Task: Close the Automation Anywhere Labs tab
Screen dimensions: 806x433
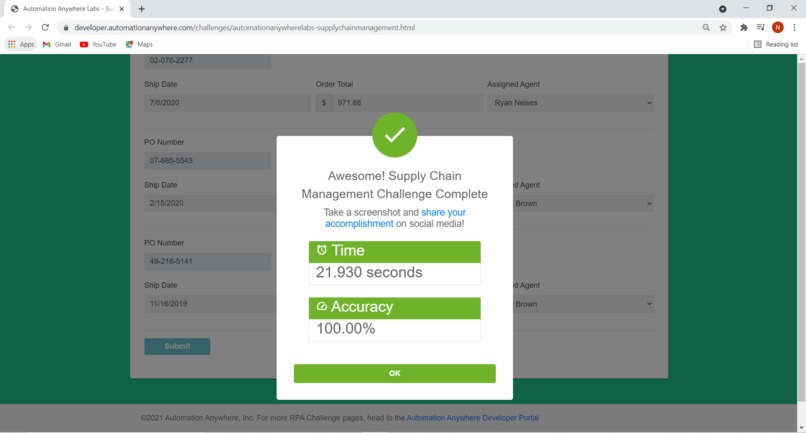Action: pyautogui.click(x=122, y=9)
